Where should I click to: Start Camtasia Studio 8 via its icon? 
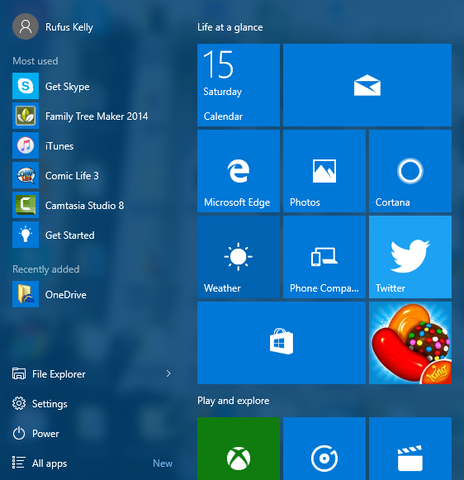click(x=25, y=205)
